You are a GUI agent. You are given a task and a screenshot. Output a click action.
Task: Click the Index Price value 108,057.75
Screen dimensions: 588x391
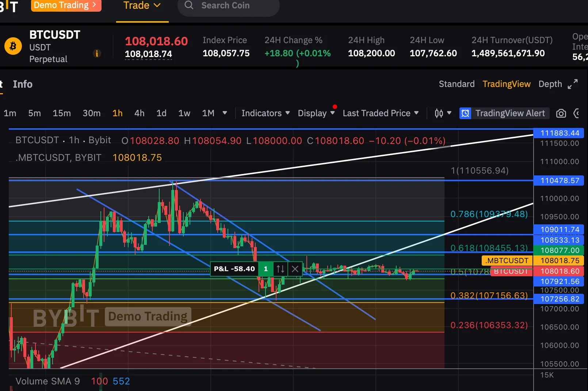[226, 53]
